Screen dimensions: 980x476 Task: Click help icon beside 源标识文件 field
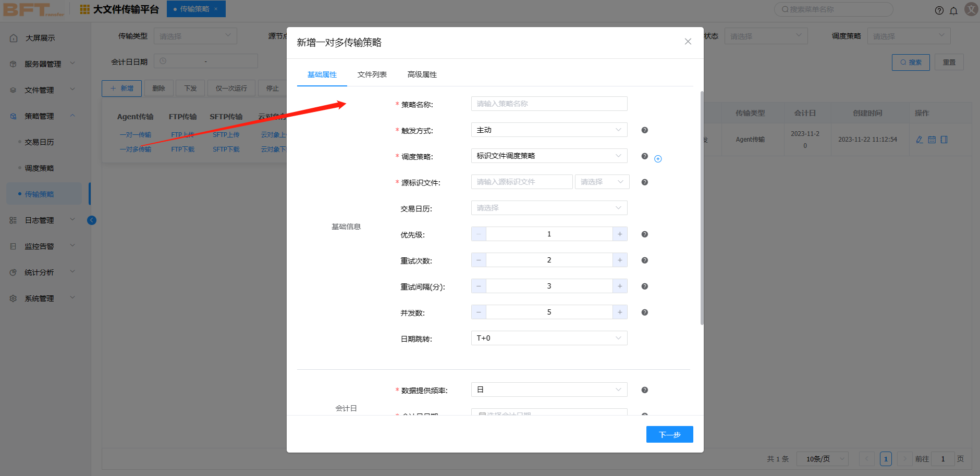click(x=644, y=182)
